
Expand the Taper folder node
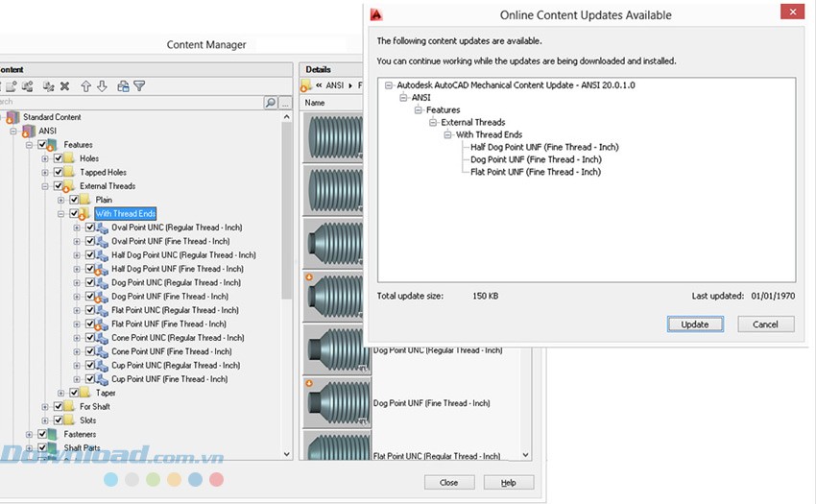pyautogui.click(x=61, y=393)
